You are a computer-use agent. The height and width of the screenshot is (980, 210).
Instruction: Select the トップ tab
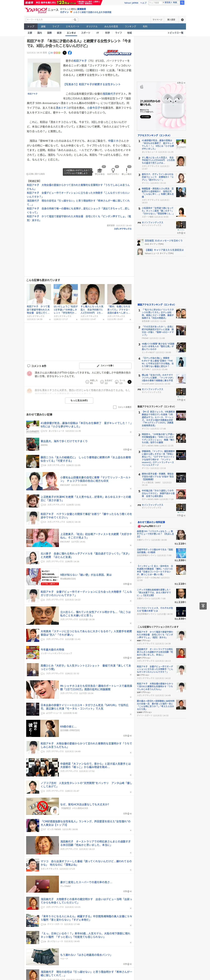pos(31,26)
